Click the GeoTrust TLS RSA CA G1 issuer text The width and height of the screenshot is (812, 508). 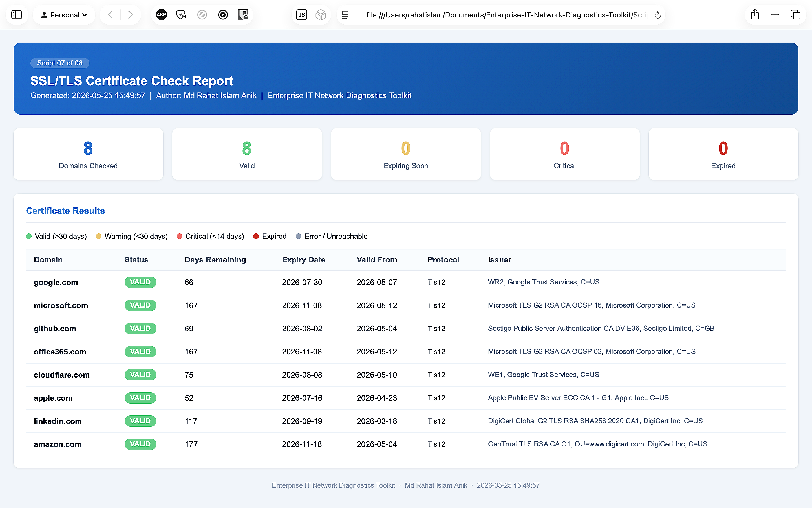pos(598,444)
